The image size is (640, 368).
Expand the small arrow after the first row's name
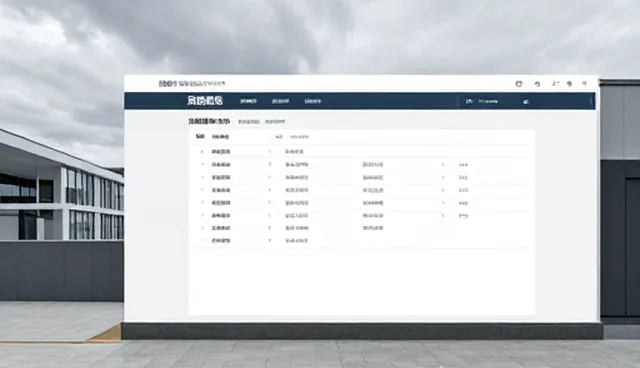coord(269,152)
